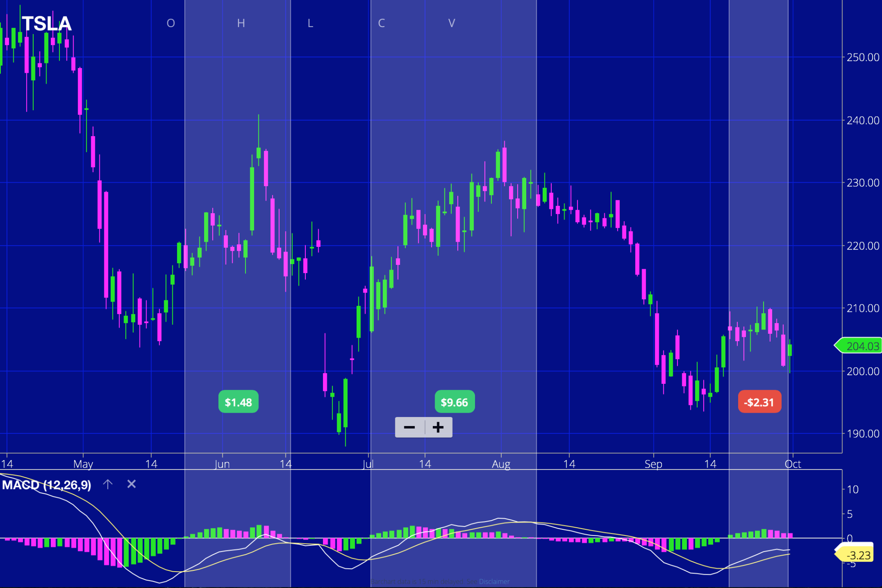The width and height of the screenshot is (882, 588).
Task: Click the C close-price header label
Action: click(x=381, y=23)
